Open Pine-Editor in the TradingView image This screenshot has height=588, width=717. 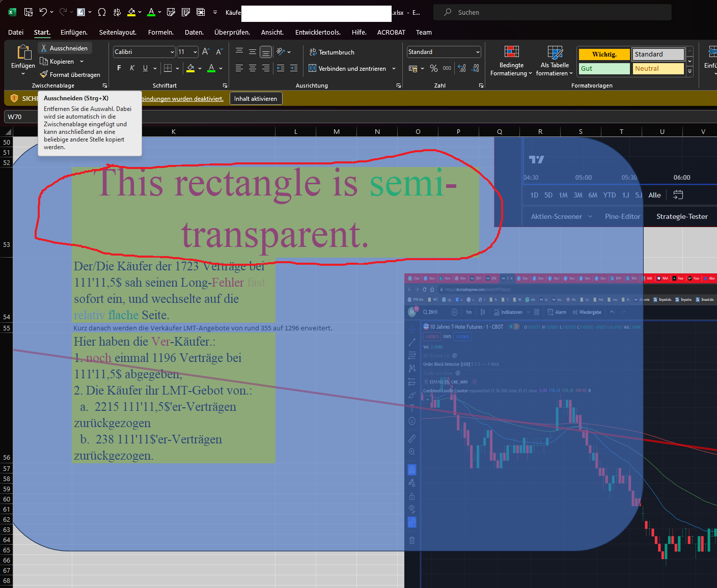622,216
